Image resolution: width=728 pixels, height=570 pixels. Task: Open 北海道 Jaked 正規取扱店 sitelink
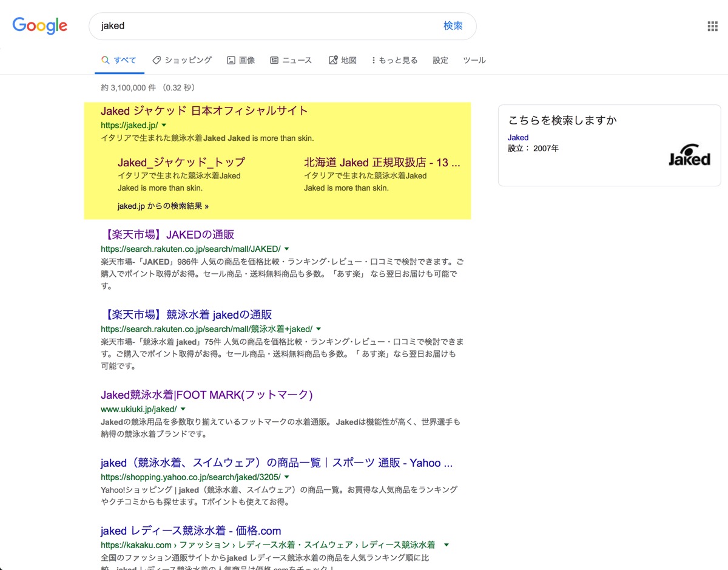tap(382, 163)
